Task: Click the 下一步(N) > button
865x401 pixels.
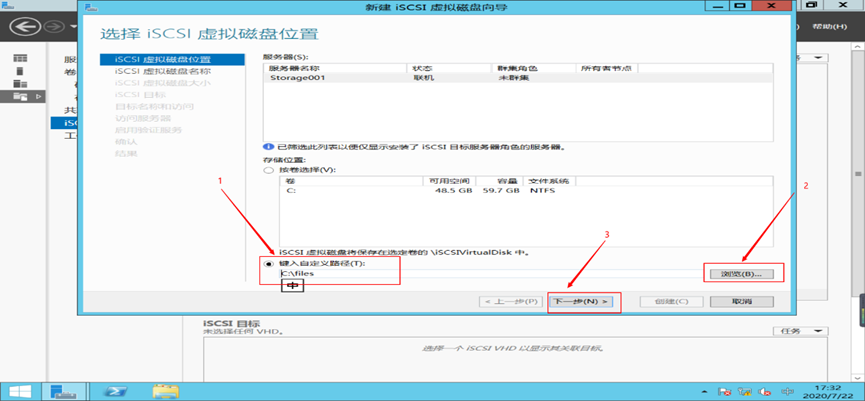Action: (583, 302)
